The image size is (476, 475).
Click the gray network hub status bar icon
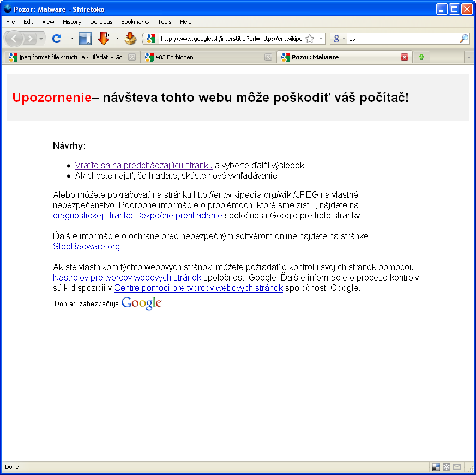pyautogui.click(x=446, y=466)
